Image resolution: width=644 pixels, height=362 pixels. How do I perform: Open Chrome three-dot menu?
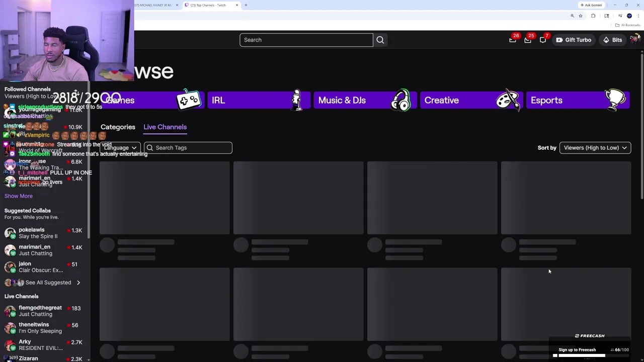pyautogui.click(x=638, y=16)
